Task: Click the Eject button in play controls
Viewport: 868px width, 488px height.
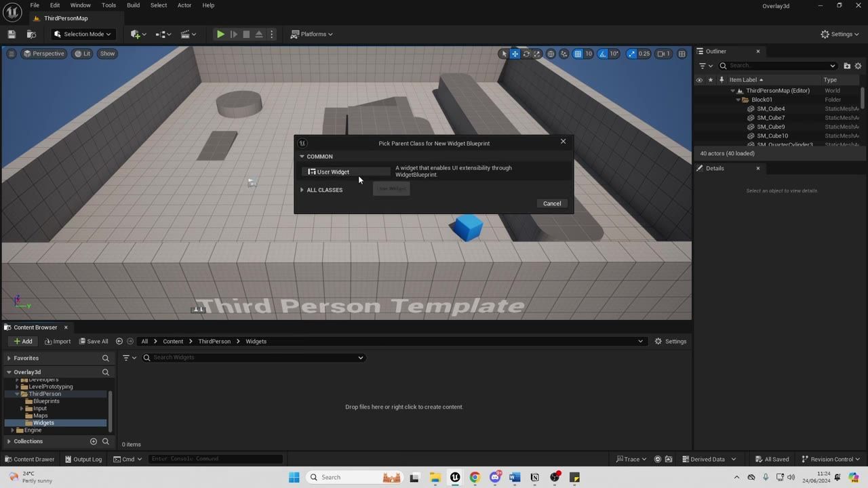Action: [x=259, y=34]
